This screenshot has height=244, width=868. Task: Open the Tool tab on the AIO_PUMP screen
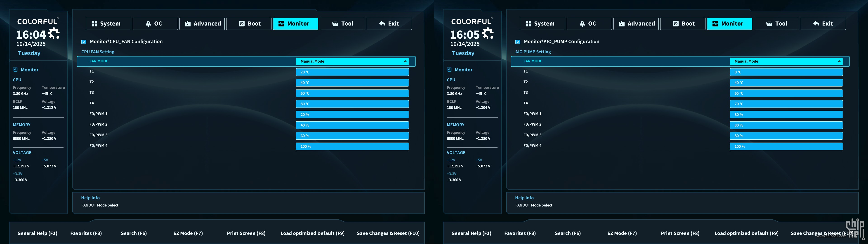(776, 23)
